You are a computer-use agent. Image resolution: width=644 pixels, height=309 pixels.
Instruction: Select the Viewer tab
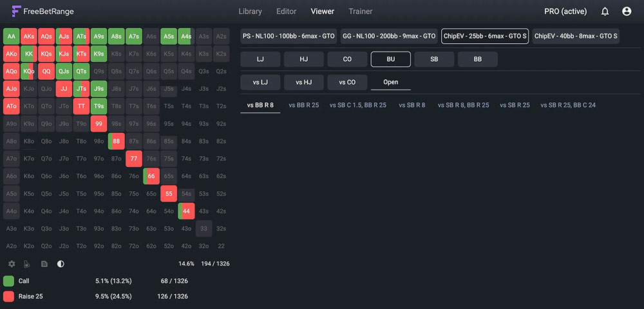pyautogui.click(x=323, y=12)
